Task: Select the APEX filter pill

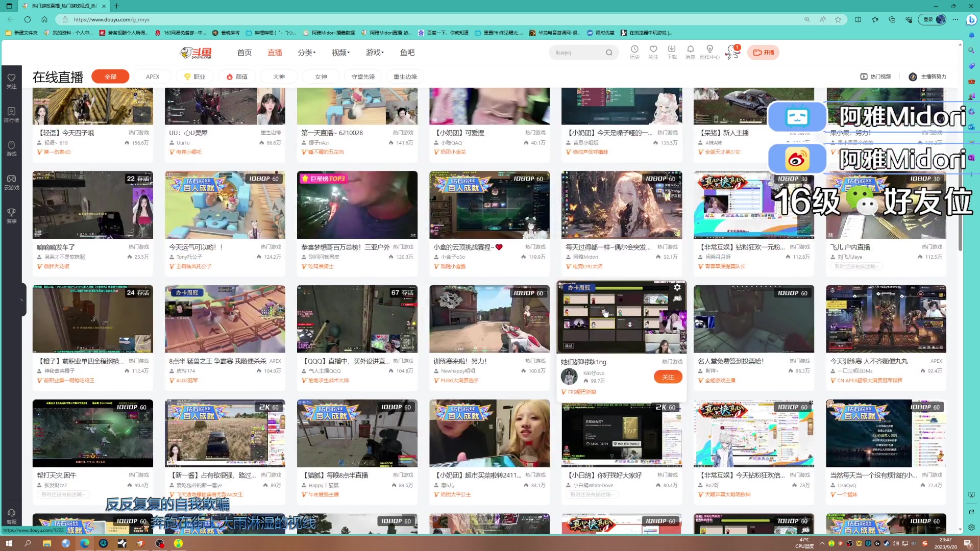Action: pyautogui.click(x=153, y=77)
